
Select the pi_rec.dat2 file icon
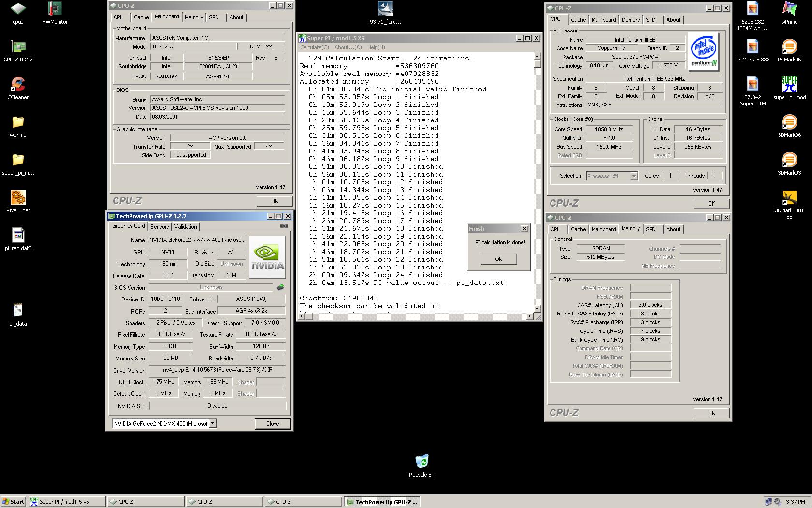point(18,239)
